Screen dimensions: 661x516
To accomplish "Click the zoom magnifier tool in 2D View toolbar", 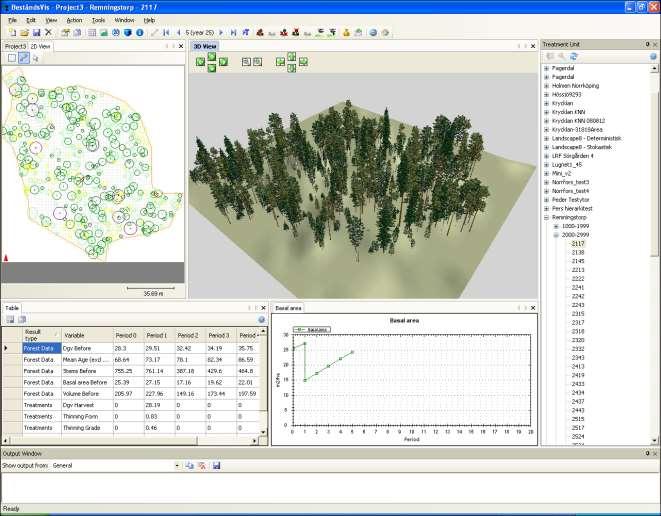I will point(36,59).
